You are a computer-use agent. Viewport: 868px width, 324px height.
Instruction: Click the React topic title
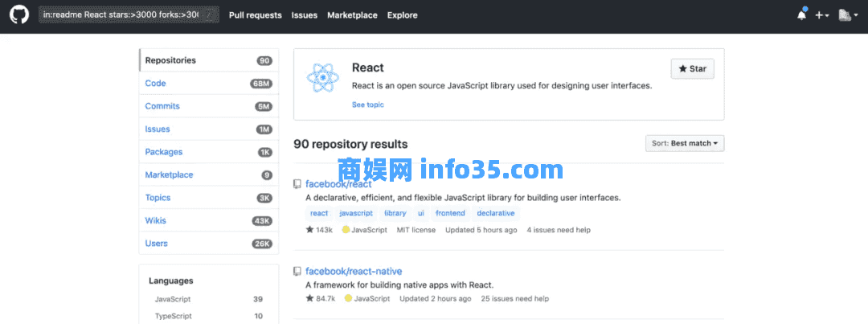[367, 68]
